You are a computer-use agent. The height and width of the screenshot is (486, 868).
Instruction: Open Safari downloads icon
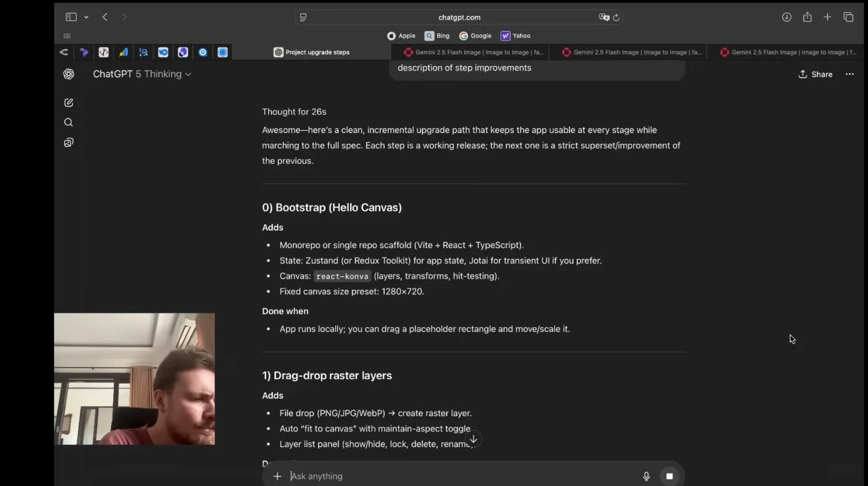(x=786, y=17)
